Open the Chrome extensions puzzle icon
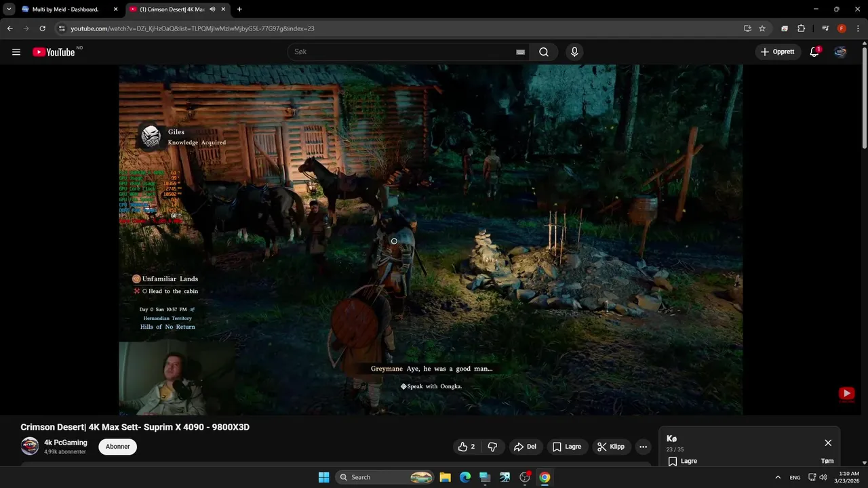868x488 pixels. (802, 28)
